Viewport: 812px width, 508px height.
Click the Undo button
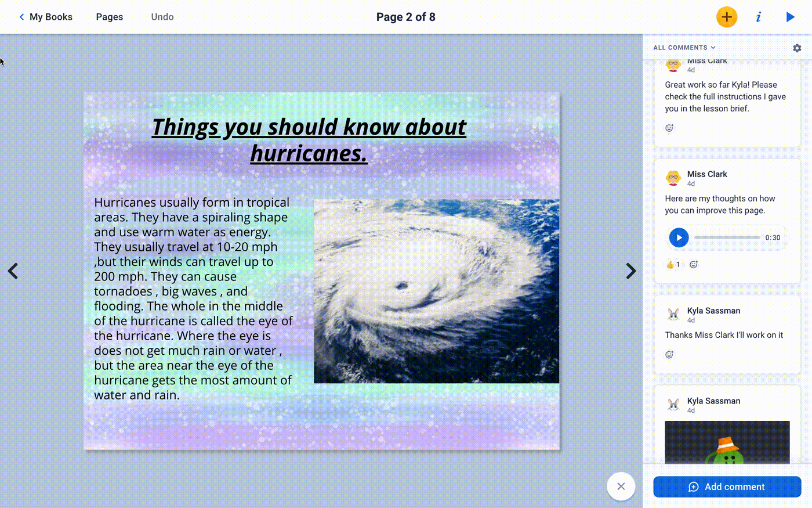162,17
